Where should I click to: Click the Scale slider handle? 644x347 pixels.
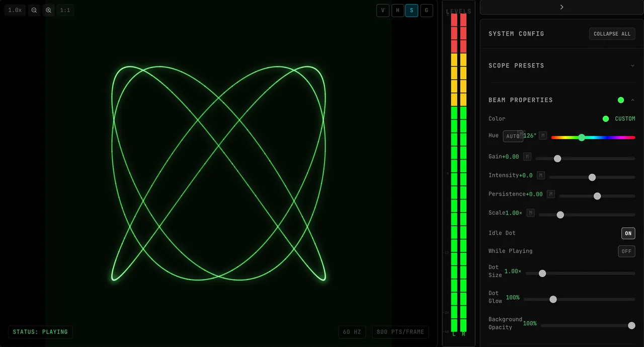(x=560, y=215)
